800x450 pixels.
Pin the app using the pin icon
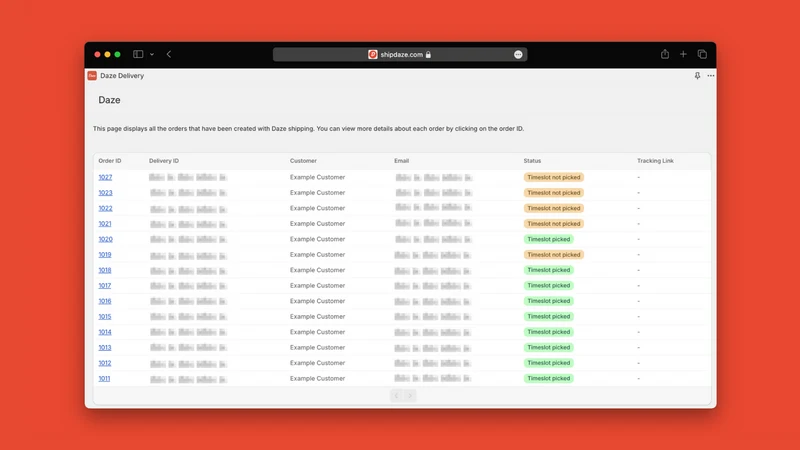coord(697,76)
